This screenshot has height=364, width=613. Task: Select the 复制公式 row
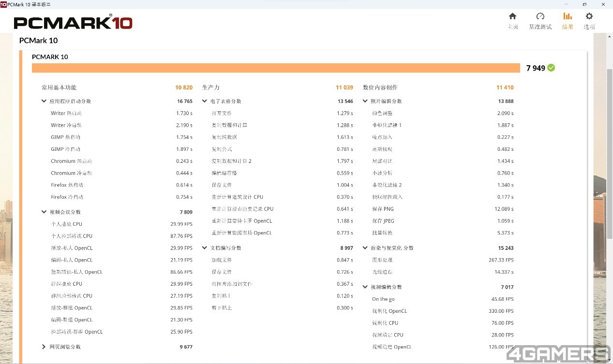tap(282, 149)
